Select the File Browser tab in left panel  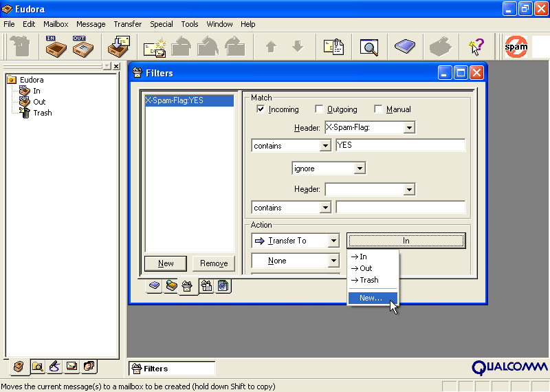(x=38, y=367)
